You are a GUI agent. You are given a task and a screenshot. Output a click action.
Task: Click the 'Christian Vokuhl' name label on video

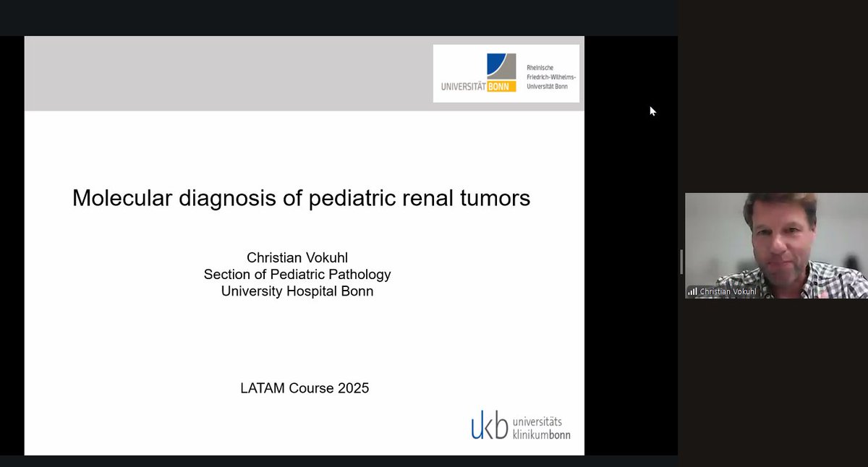tap(728, 291)
